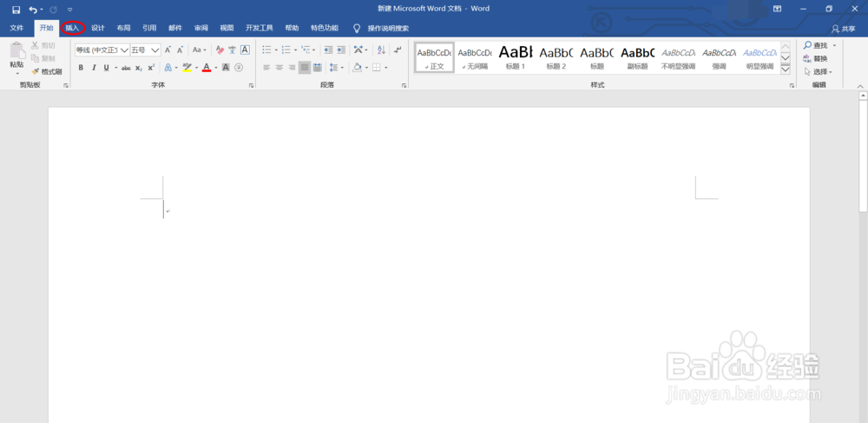Toggle Justify paragraph alignment
This screenshot has width=868, height=423.
pyautogui.click(x=305, y=68)
